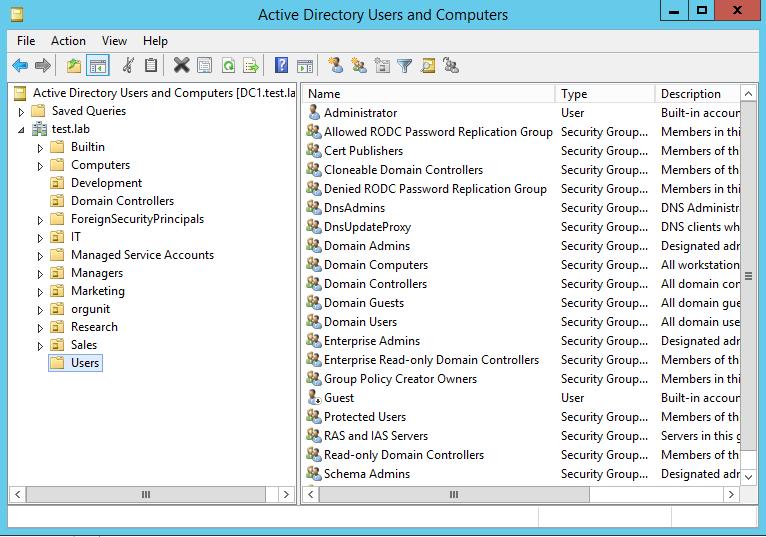The width and height of the screenshot is (766, 537).
Task: Sort by the Description column header
Action: 698,93
